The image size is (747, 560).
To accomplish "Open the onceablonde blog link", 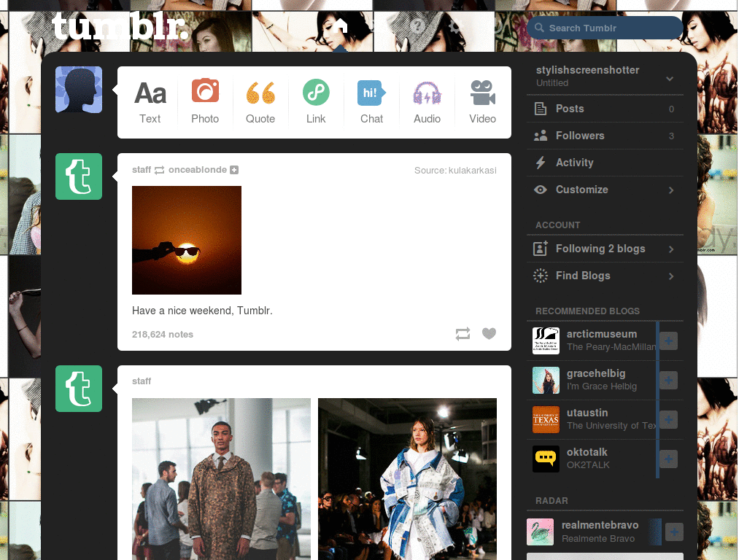I will click(x=198, y=170).
